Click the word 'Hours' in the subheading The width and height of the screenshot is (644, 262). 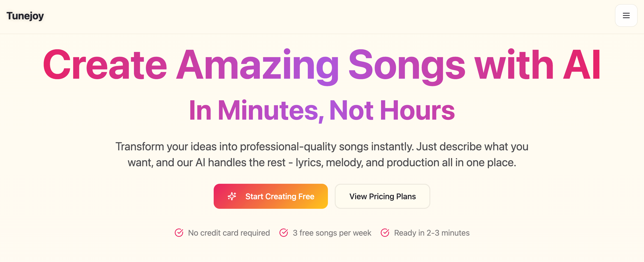[417, 111]
